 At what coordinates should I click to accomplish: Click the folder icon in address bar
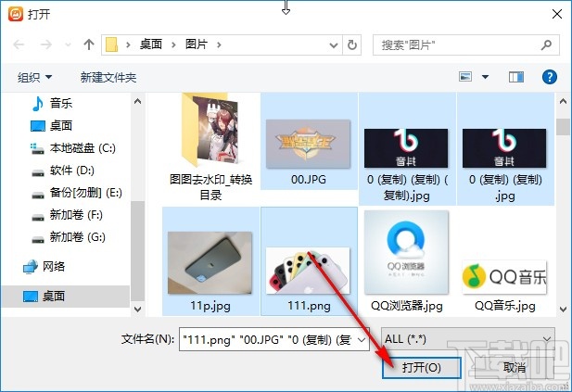pyautogui.click(x=111, y=44)
